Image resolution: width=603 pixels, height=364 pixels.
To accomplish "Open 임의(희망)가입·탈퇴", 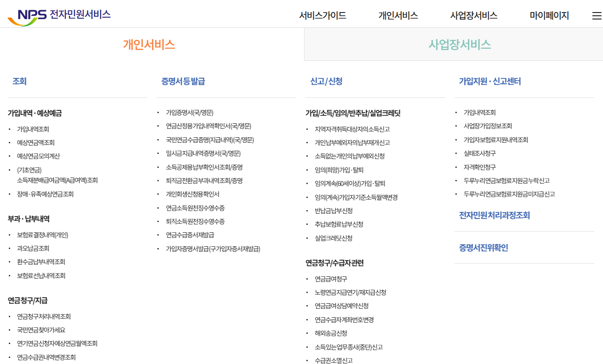I will (x=339, y=170).
